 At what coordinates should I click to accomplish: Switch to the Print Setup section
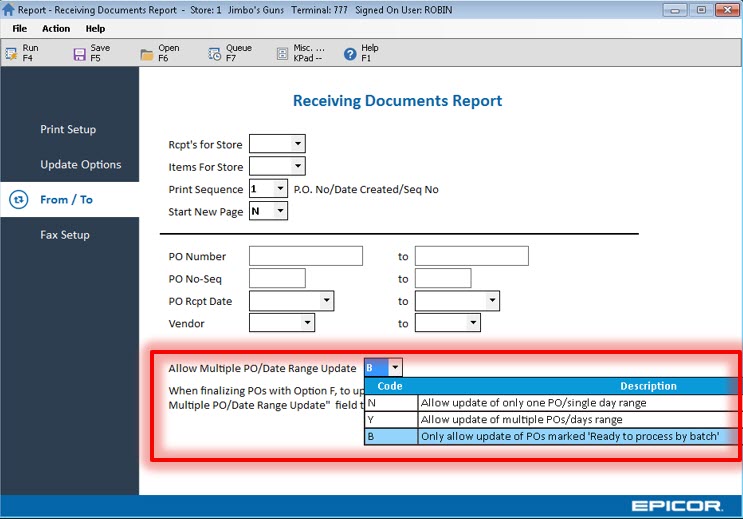(x=68, y=130)
